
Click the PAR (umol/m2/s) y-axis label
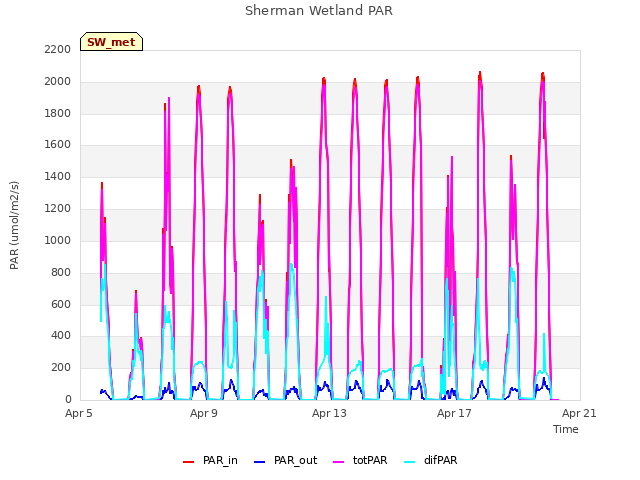(14, 225)
